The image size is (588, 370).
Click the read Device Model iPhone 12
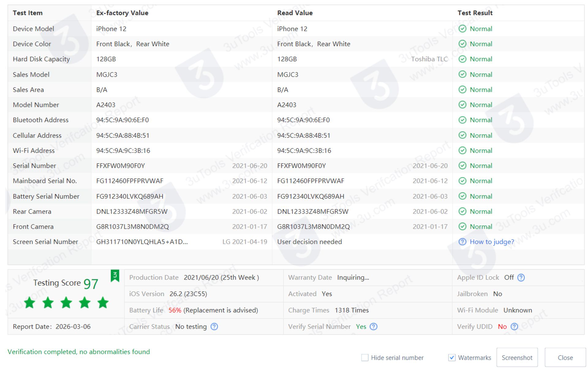tap(292, 29)
